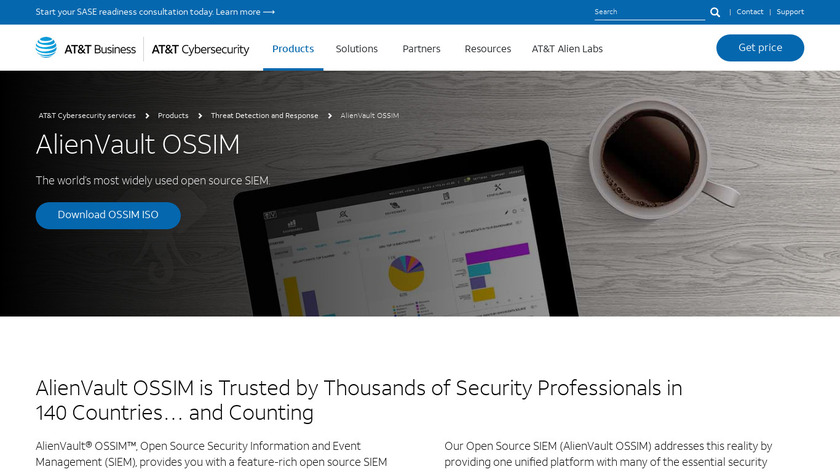Open the Solutions menu
This screenshot has height=472, width=840.
[x=357, y=49]
